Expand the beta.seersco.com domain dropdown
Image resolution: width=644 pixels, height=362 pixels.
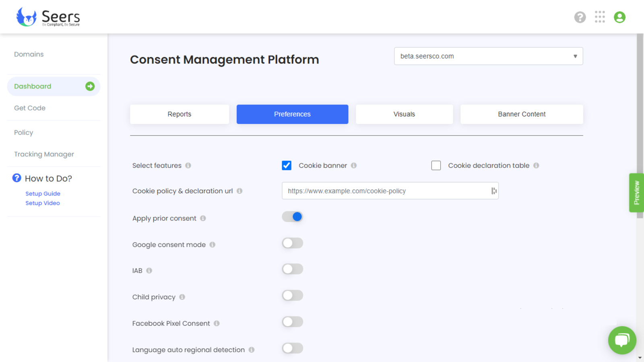488,56
